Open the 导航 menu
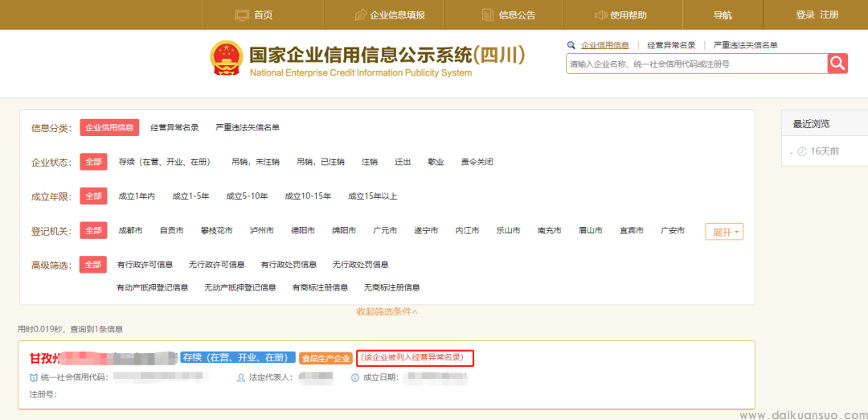 click(x=723, y=15)
